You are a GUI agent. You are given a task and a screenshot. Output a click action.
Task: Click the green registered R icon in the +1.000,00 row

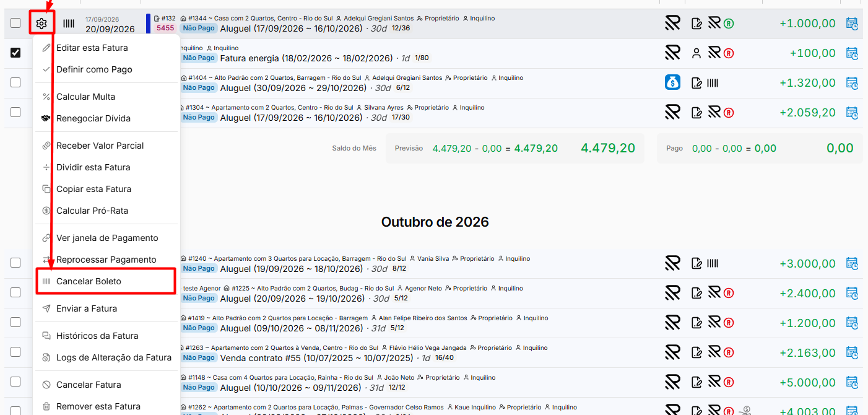tap(729, 24)
